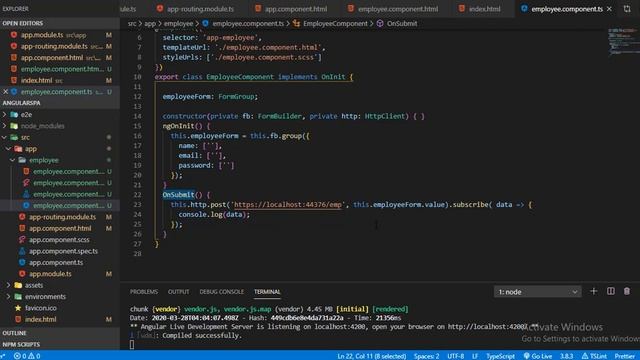Screen dimensions: 640x360
Task: Open app.component.html in the app folder tree
Action: point(59,229)
